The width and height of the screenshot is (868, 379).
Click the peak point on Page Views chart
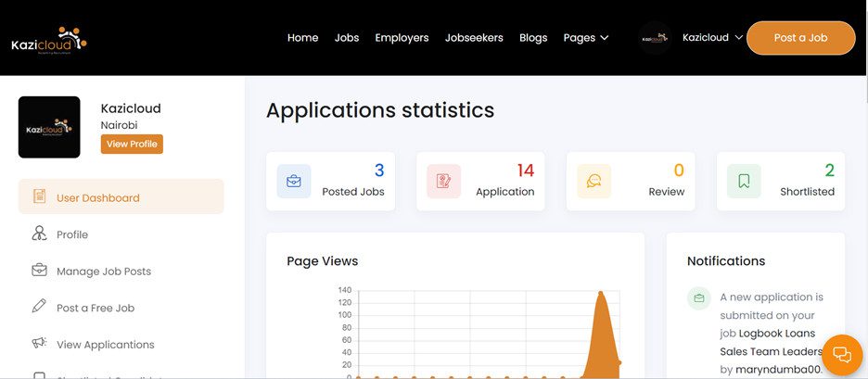601,293
